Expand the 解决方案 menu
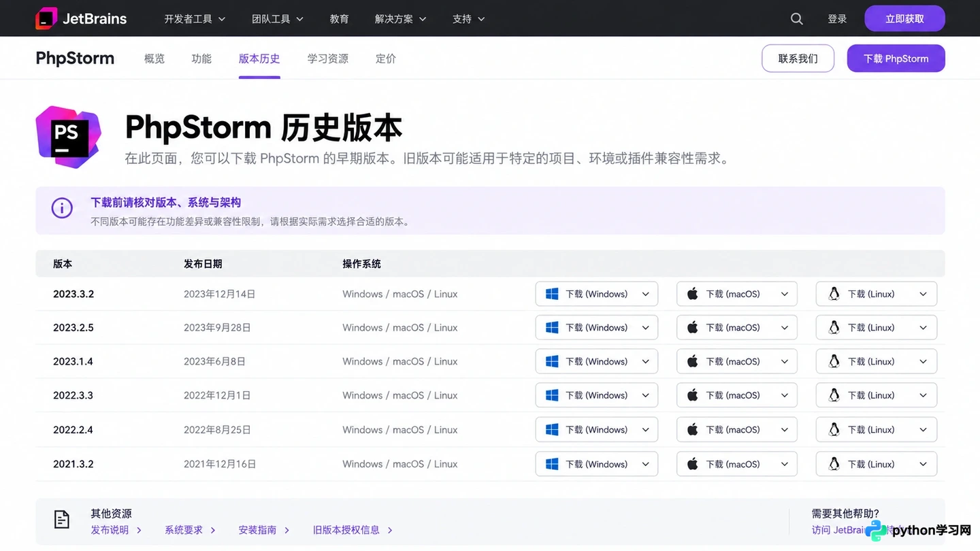The height and width of the screenshot is (551, 980). pos(400,19)
